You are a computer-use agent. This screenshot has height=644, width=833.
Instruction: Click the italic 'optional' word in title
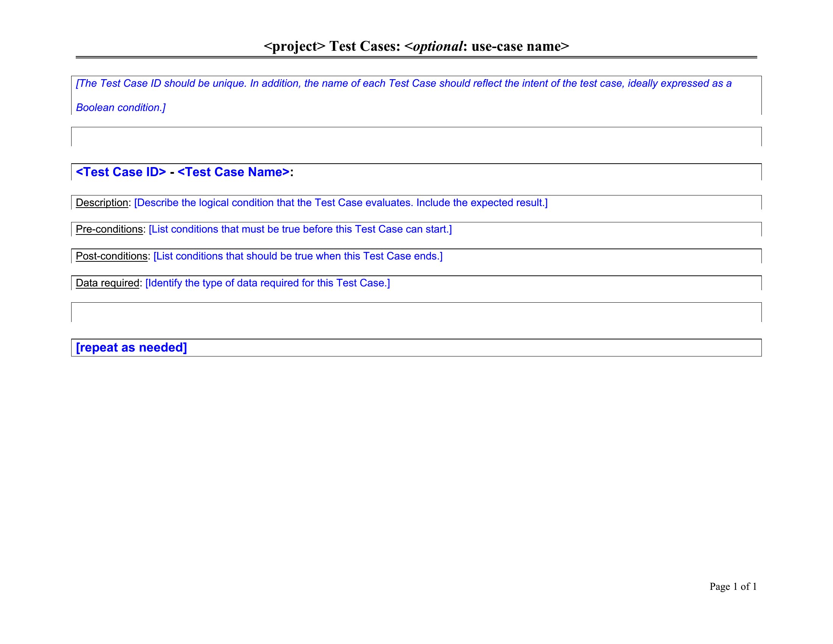click(x=438, y=46)
